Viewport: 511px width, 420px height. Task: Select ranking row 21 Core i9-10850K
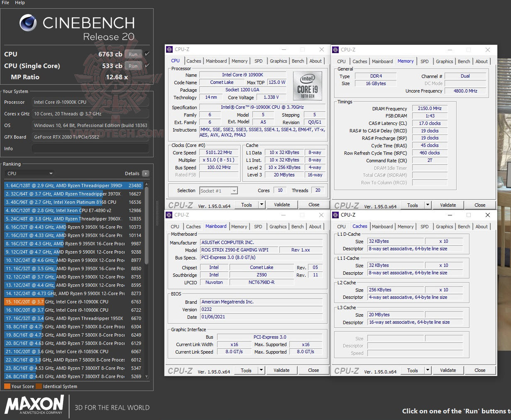73,352
